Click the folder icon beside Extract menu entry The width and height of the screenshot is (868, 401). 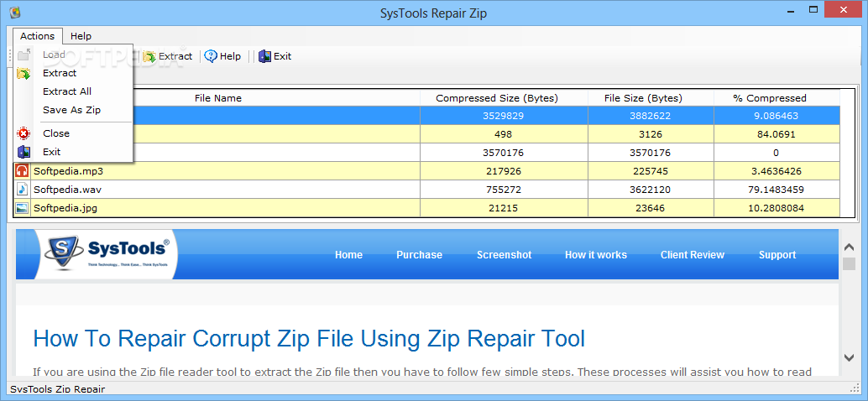24,73
